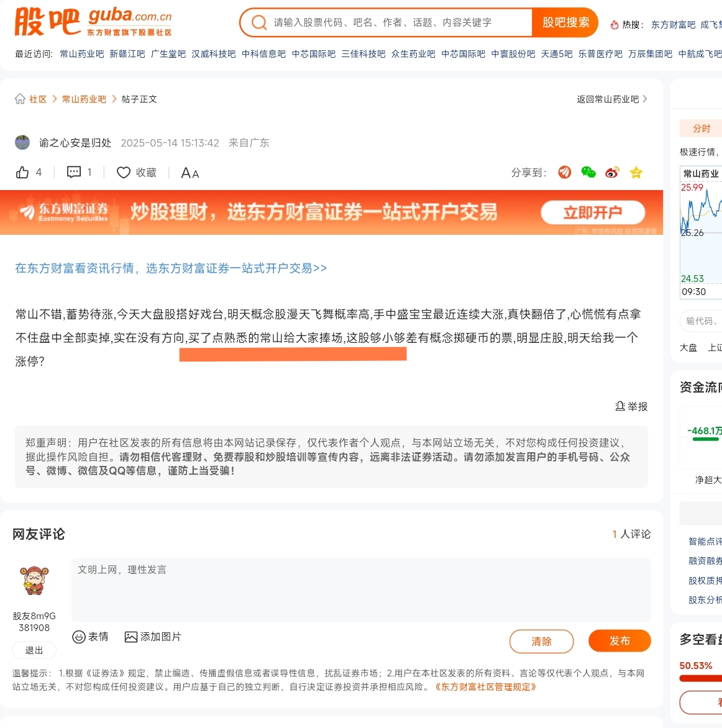Open recently visited 天通5吧
Viewport: 722px width, 728px height.
point(557,54)
